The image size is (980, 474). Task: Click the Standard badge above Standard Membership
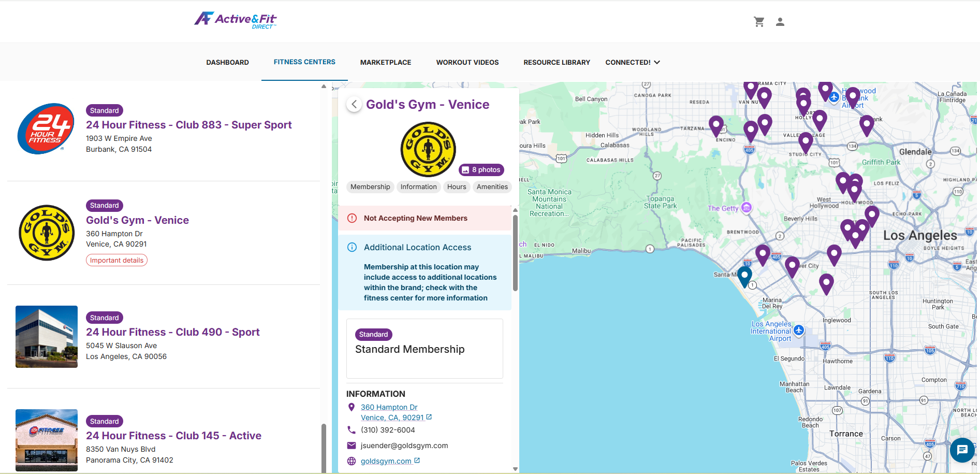pos(373,335)
